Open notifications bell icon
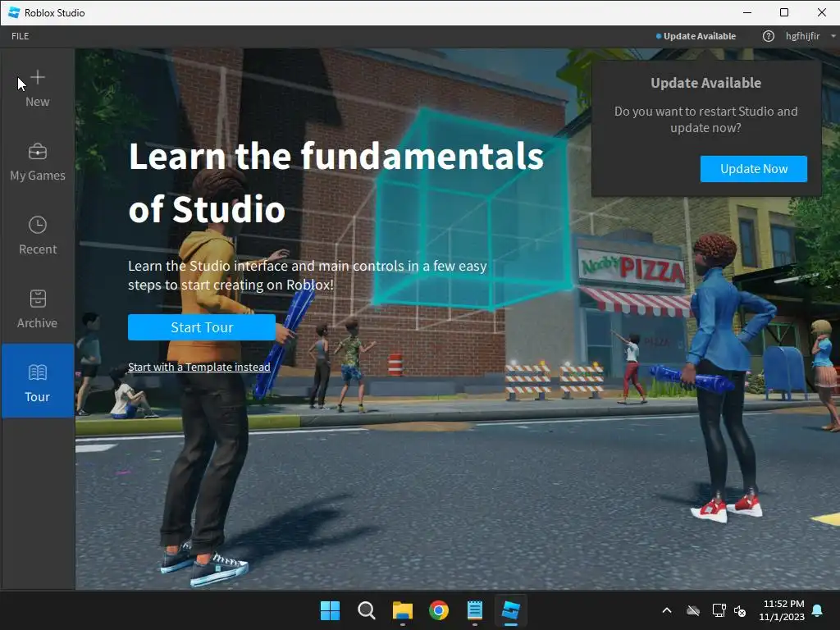 pyautogui.click(x=818, y=610)
